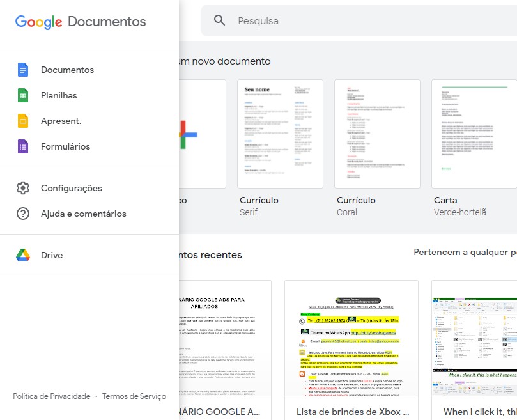Click the question mark help icon
This screenshot has width=517, height=420.
(23, 214)
